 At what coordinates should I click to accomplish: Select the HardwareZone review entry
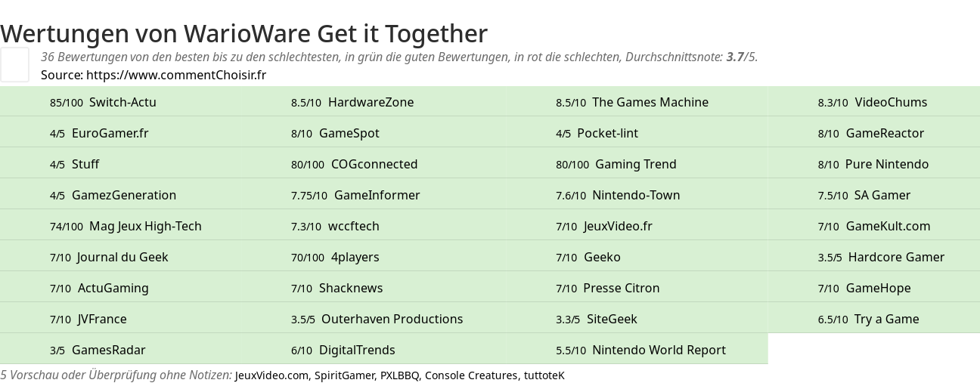[352, 102]
